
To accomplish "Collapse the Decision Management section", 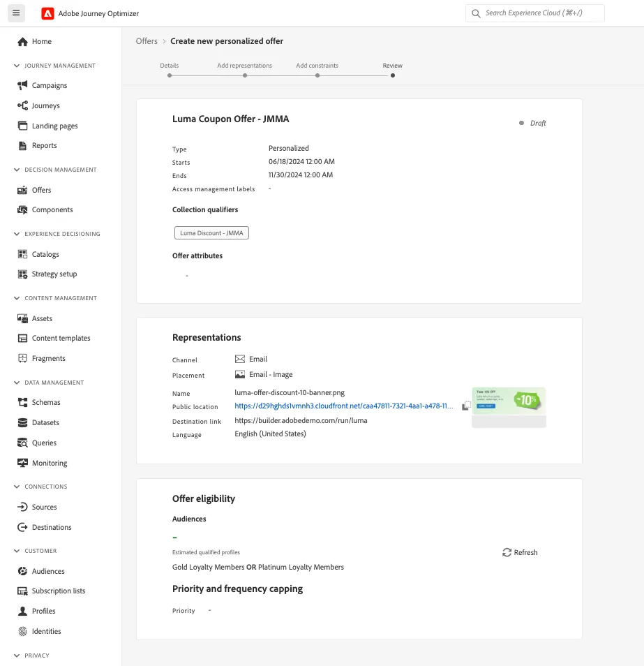I will tap(17, 170).
